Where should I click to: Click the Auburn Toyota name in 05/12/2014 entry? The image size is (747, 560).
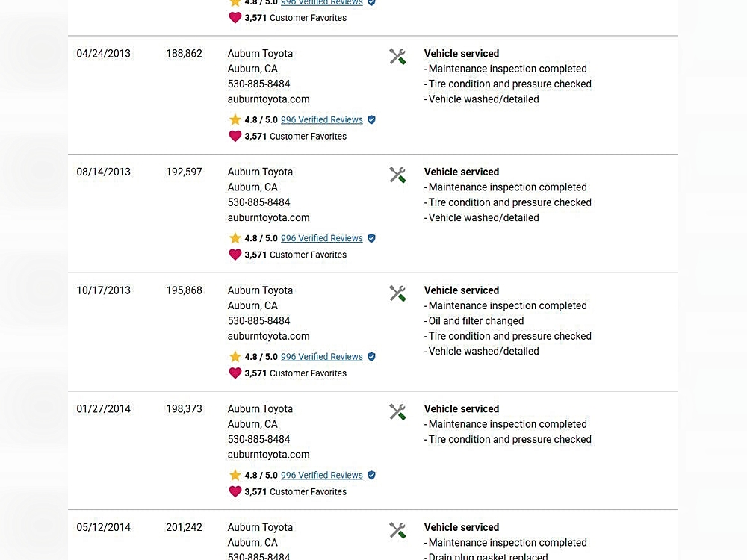[260, 527]
